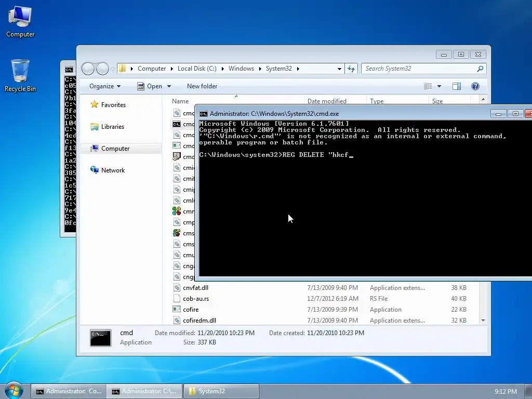Screen dimensions: 532x399
Task: Click file list scrollbar down arrow
Action: pos(483,320)
